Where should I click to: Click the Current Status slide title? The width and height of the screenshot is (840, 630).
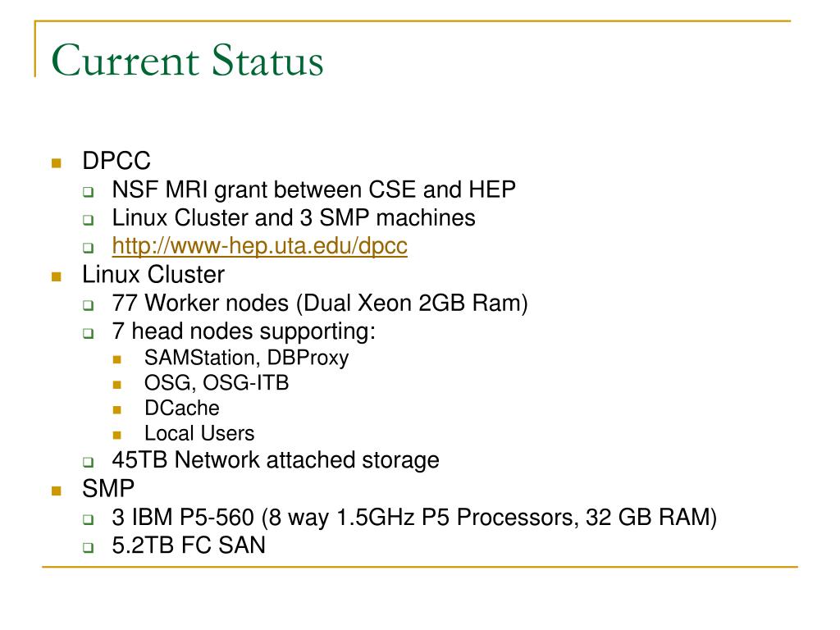188,60
